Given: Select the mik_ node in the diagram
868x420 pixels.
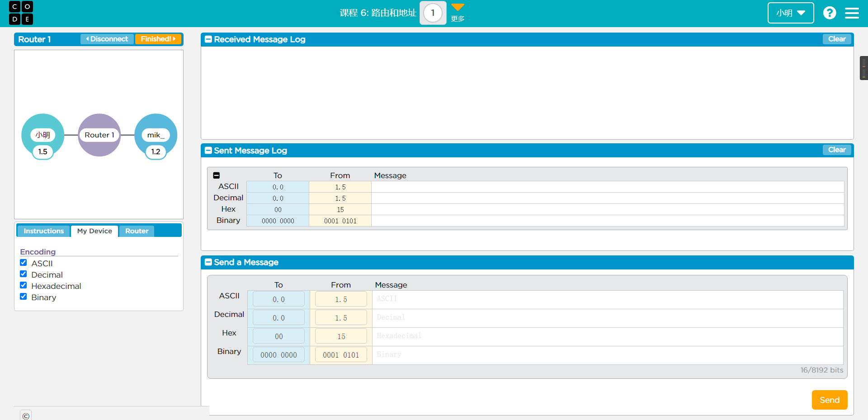Looking at the screenshot, I should 156,135.
